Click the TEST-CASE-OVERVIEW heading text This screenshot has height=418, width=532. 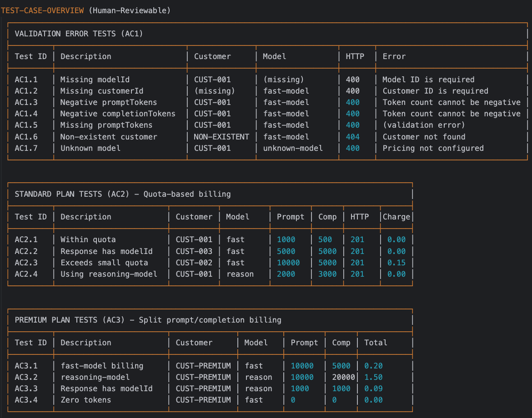pyautogui.click(x=42, y=10)
